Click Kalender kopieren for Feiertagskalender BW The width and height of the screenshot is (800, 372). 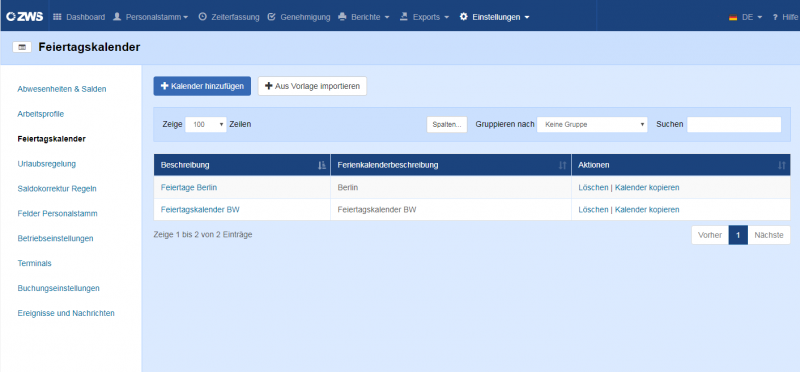pyautogui.click(x=647, y=209)
